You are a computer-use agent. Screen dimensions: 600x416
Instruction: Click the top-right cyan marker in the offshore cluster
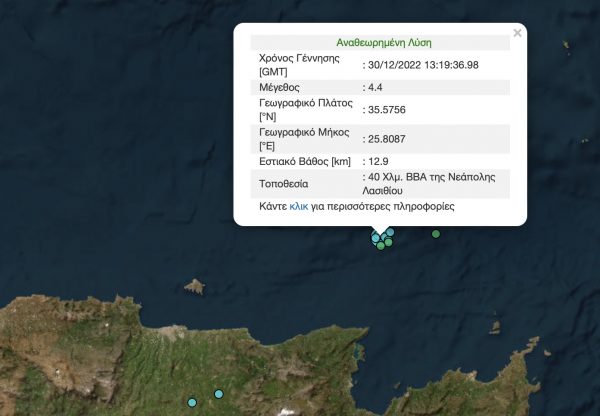pos(390,232)
